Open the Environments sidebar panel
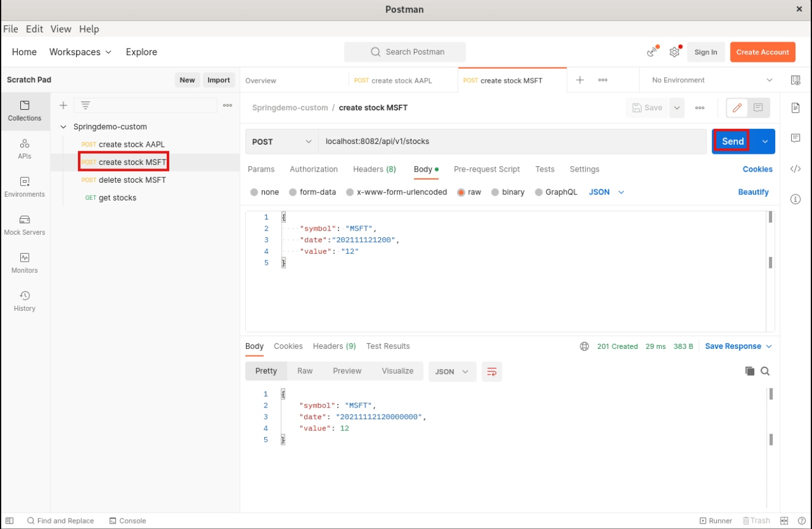Image resolution: width=812 pixels, height=529 pixels. coord(25,187)
